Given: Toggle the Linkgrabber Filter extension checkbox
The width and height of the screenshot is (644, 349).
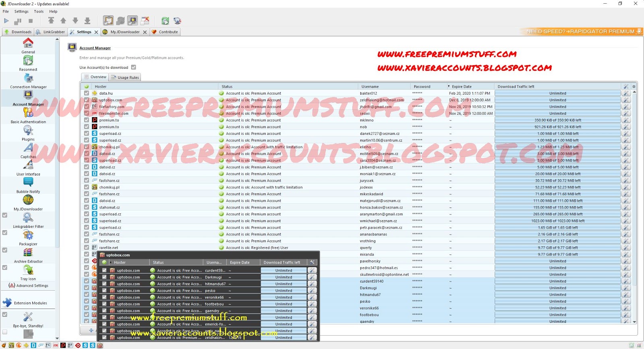Looking at the screenshot, I should coord(5,215).
